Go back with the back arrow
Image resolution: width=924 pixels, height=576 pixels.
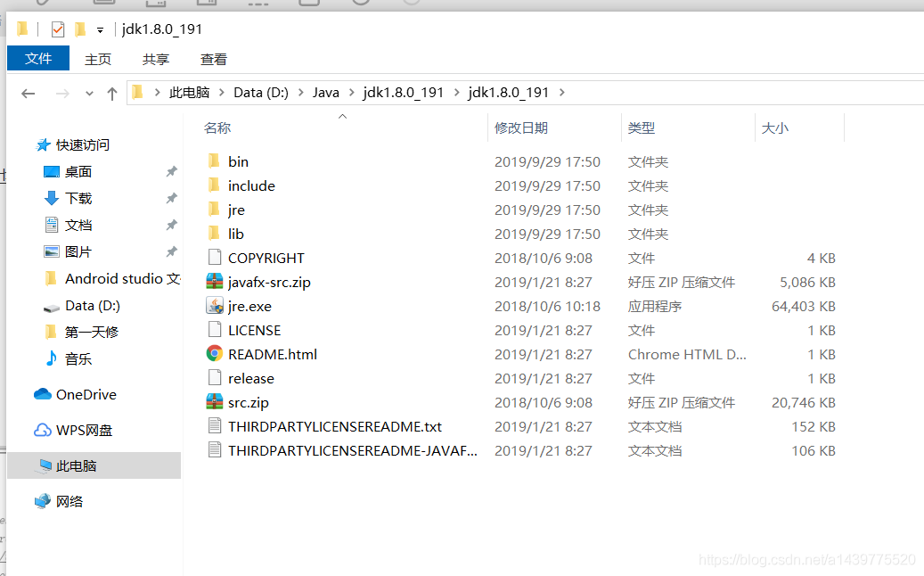tap(28, 93)
